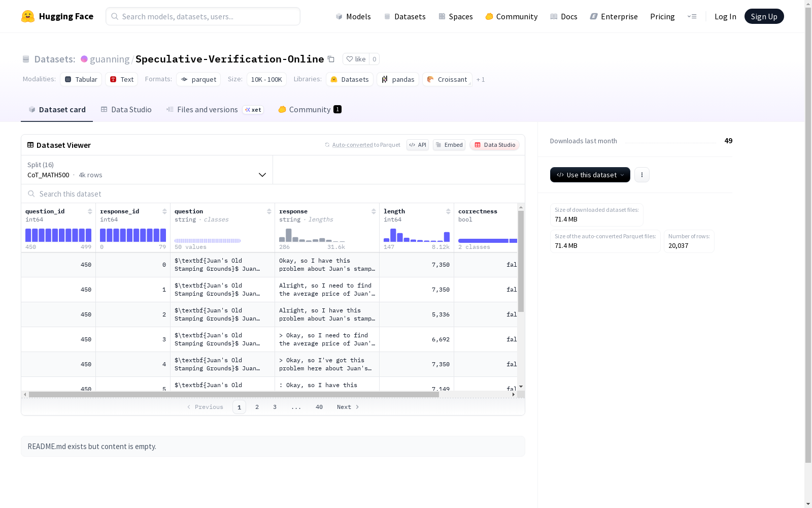This screenshot has width=812, height=508.
Task: Click the length cell showing 5,336
Action: (417, 314)
